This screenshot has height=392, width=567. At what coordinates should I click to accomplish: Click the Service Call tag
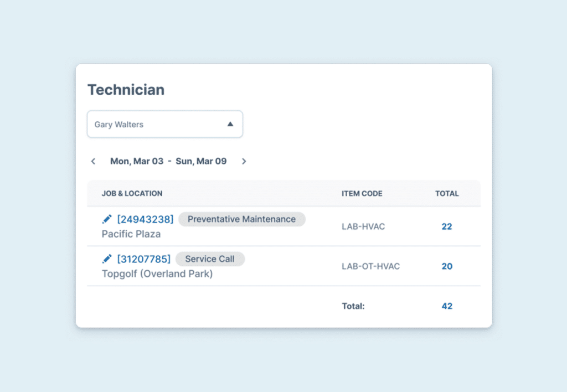(210, 259)
